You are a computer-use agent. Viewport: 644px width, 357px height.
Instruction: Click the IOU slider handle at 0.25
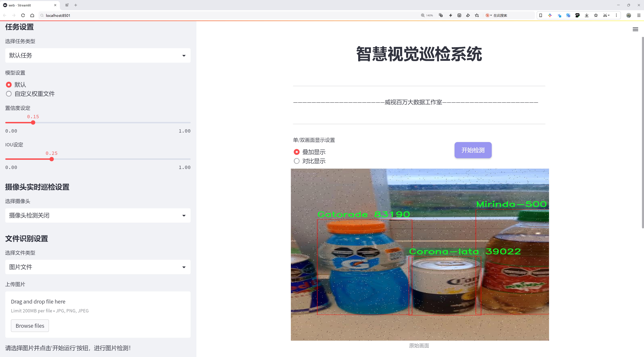(x=51, y=159)
